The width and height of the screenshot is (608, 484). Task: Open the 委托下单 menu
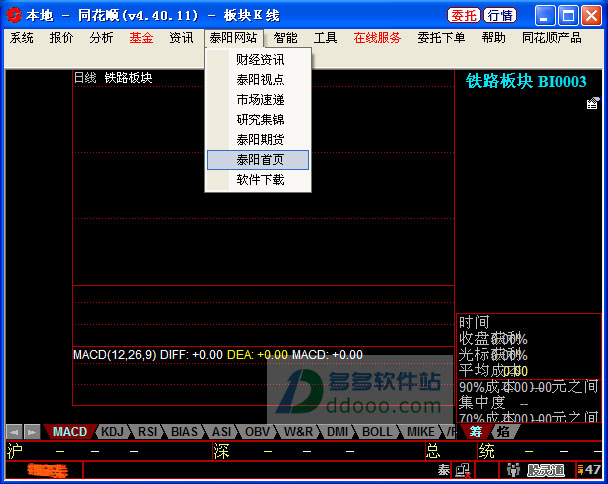click(x=441, y=38)
